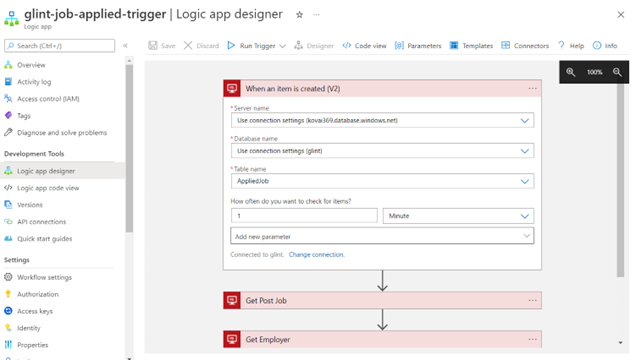Open Workflow settings in the sidebar
Screen dimensions: 636x360
(44, 277)
